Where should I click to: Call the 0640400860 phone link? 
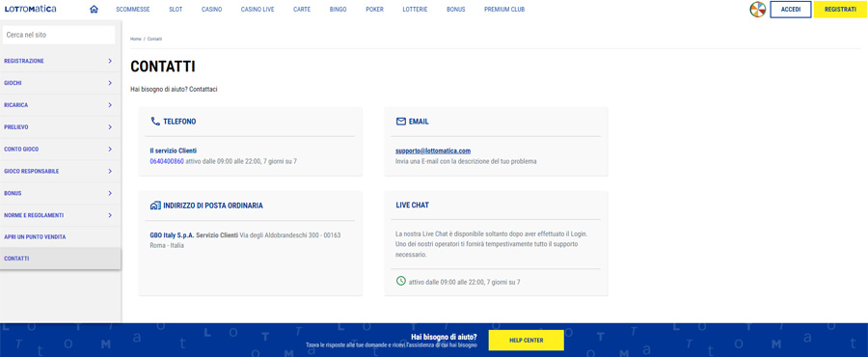coord(167,162)
